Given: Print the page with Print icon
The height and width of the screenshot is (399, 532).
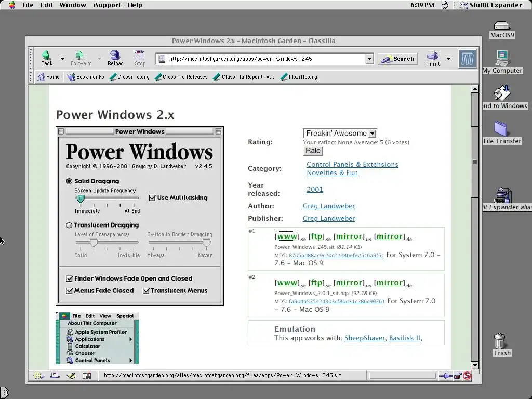Looking at the screenshot, I should click(x=433, y=58).
